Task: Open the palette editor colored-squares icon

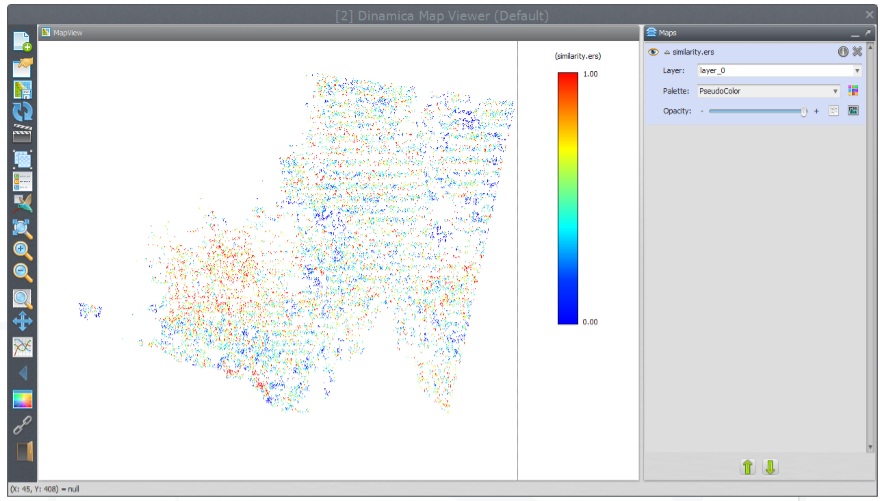Action: [853, 91]
